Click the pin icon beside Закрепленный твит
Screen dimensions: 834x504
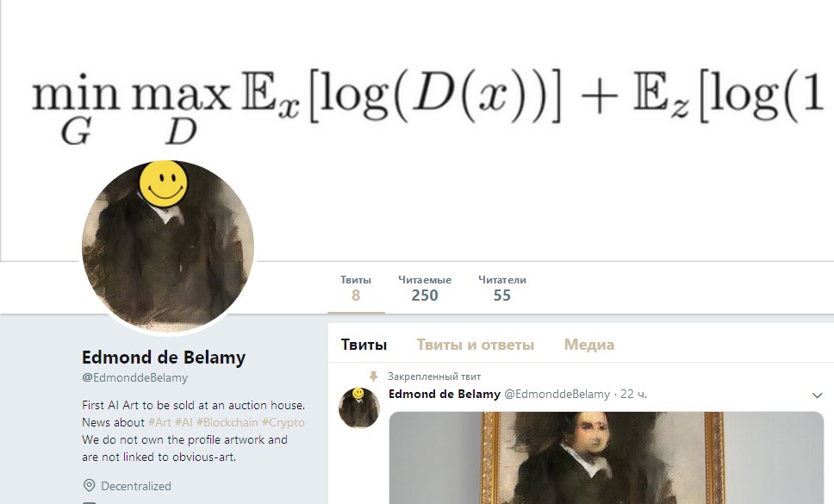pyautogui.click(x=373, y=376)
